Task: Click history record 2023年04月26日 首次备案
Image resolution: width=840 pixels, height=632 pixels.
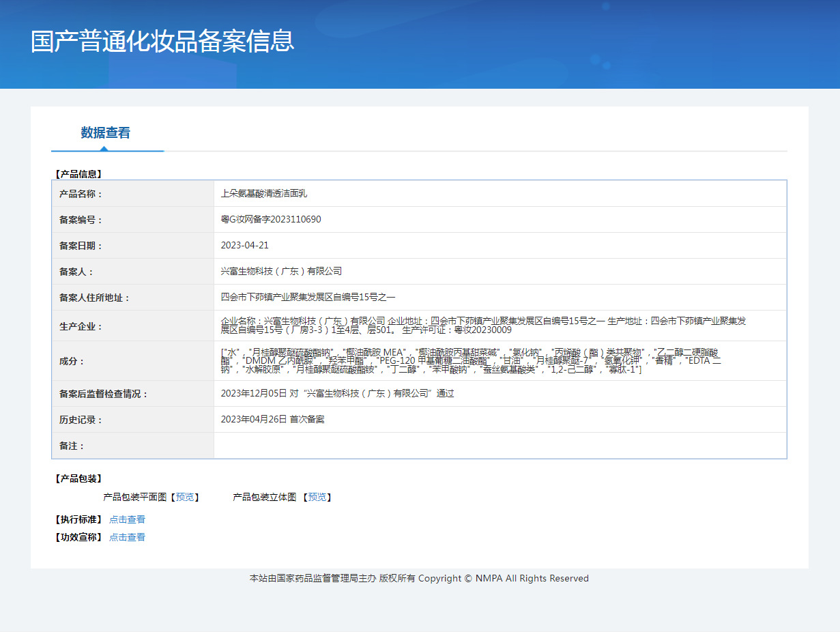Action: 272,419
